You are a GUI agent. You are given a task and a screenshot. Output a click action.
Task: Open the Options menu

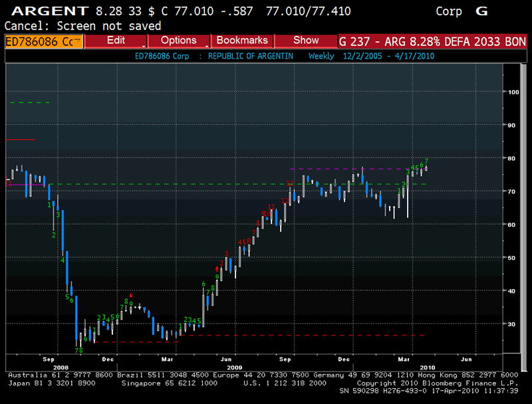[x=179, y=41]
